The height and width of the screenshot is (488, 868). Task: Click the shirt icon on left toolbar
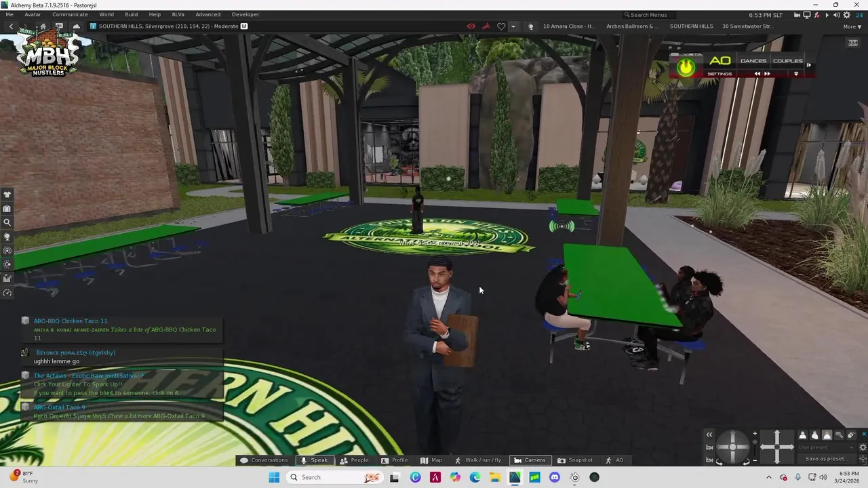click(x=7, y=195)
